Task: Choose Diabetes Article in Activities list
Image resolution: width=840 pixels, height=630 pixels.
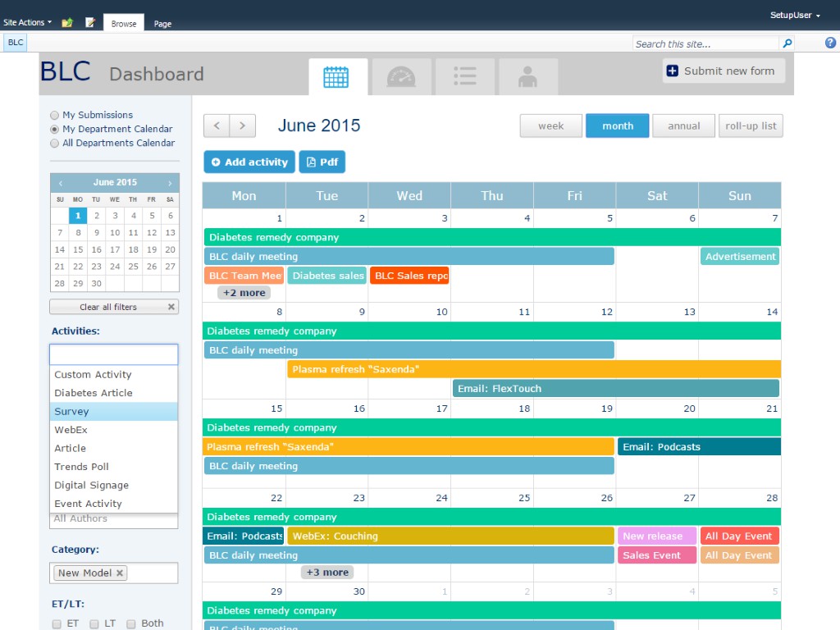Action: pyautogui.click(x=113, y=393)
